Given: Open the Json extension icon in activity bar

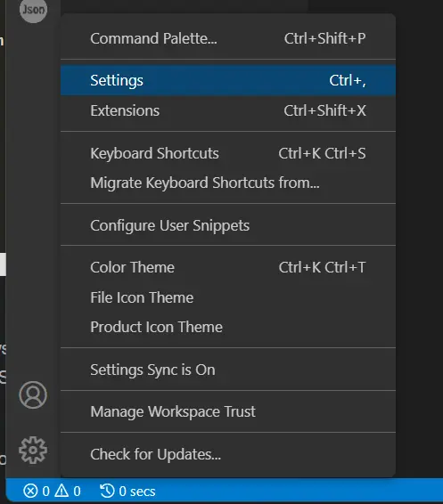Looking at the screenshot, I should tap(33, 10).
